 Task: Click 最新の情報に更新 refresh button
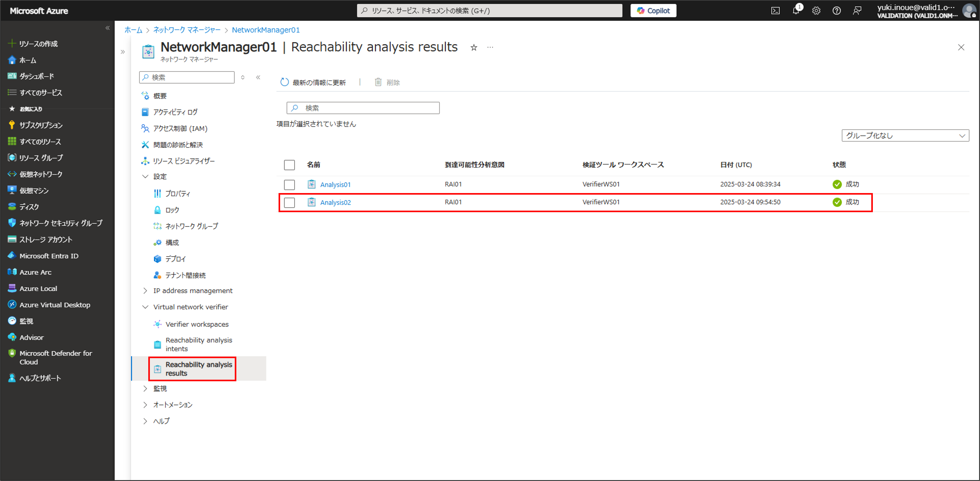pyautogui.click(x=313, y=82)
